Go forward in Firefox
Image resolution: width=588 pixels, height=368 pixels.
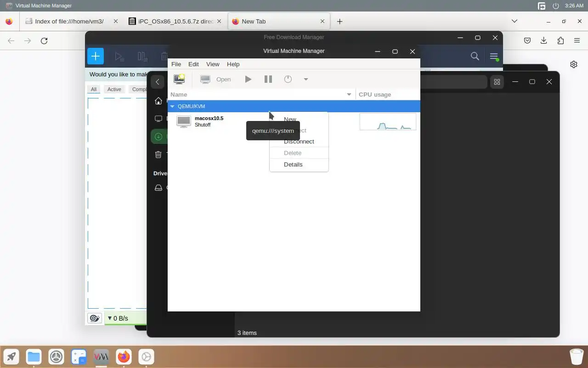pyautogui.click(x=28, y=41)
